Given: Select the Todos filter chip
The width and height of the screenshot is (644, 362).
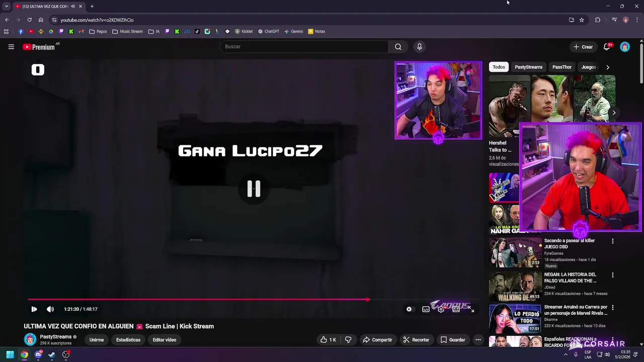Looking at the screenshot, I should (499, 67).
